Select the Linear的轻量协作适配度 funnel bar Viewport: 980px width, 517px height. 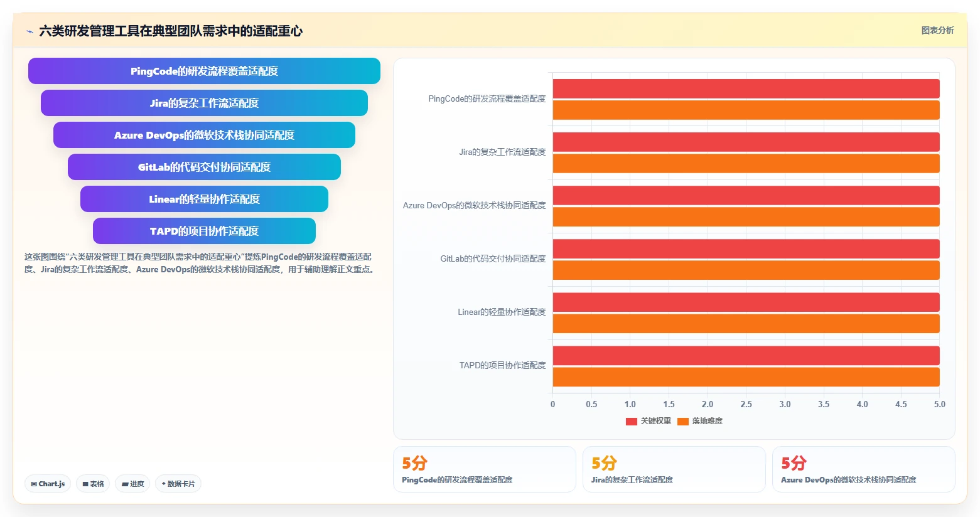coord(204,199)
